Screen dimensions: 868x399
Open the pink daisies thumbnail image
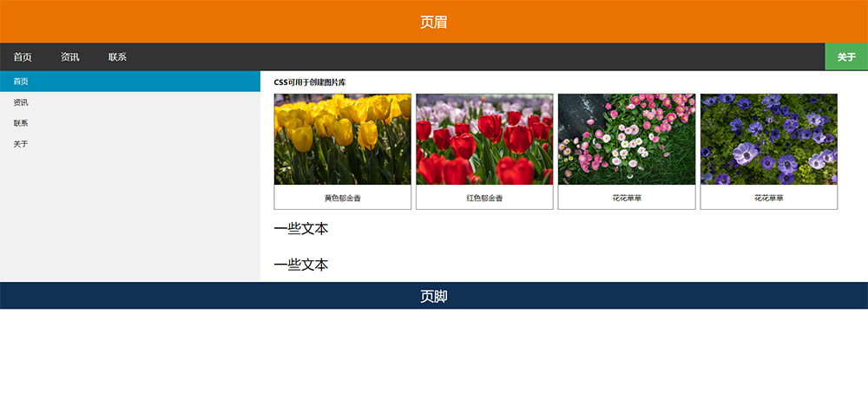(627, 140)
